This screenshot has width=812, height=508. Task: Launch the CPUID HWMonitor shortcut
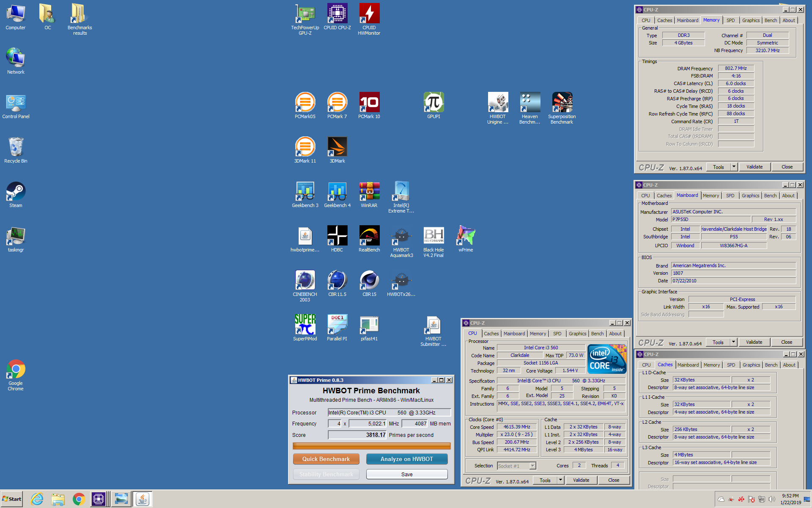369,19
